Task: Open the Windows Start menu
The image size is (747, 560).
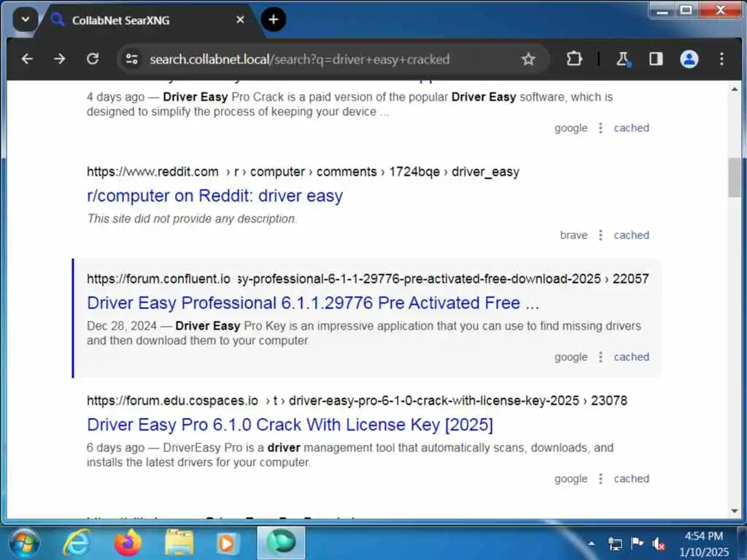Action: pyautogui.click(x=24, y=543)
